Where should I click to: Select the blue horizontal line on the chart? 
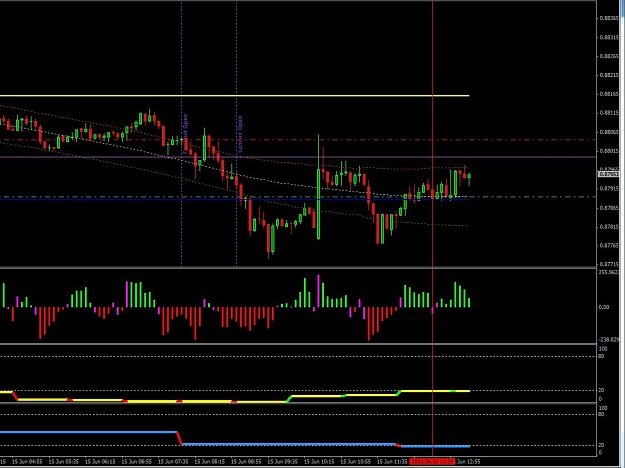coord(234,199)
